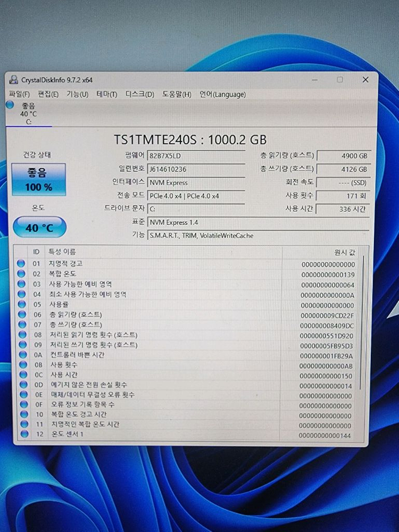
Task: Click the status icon for 04 최소 사용 가능한 예비 영역
Action: (22, 294)
